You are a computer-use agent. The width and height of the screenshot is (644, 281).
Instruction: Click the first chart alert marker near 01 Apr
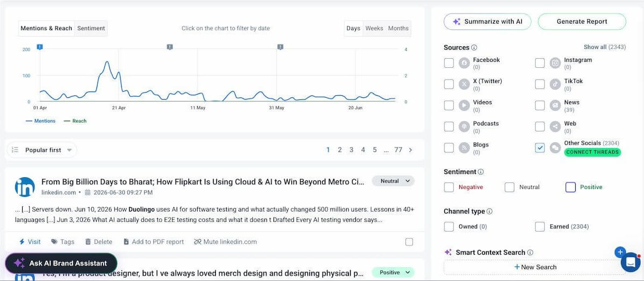point(39,47)
